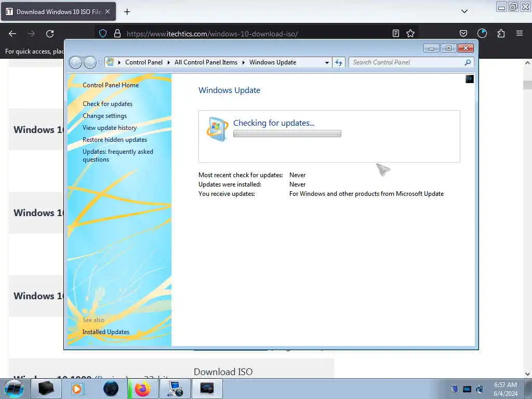Click the Control Panel forward button
This screenshot has height=399, width=532.
coord(90,62)
